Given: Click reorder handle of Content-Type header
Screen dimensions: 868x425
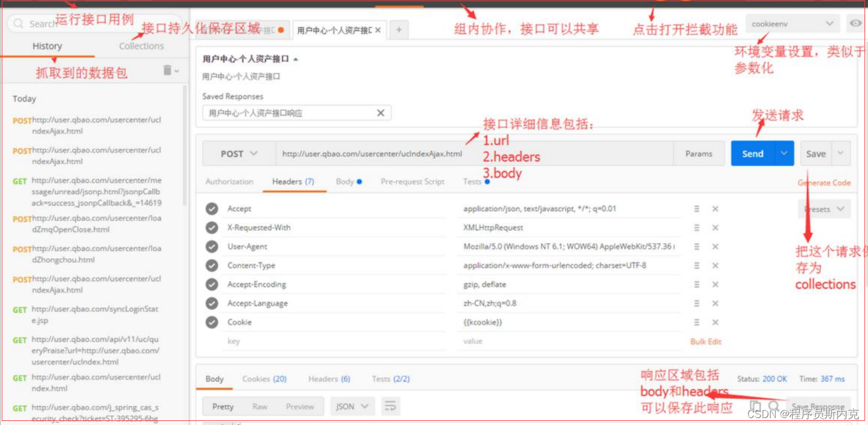Looking at the screenshot, I should (x=696, y=265).
